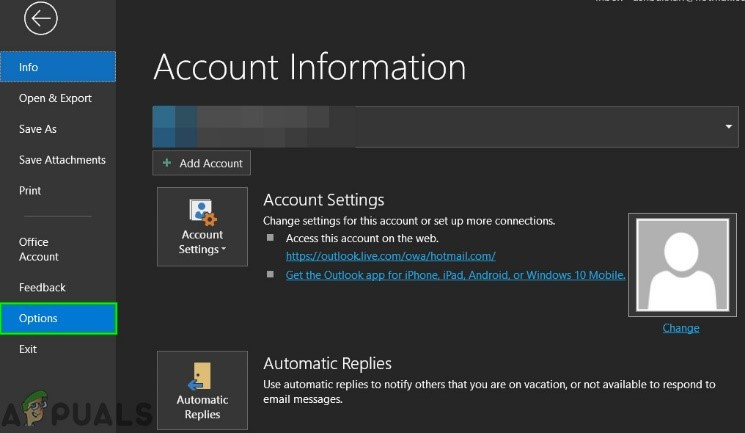Click the blurred account email field

pos(440,126)
